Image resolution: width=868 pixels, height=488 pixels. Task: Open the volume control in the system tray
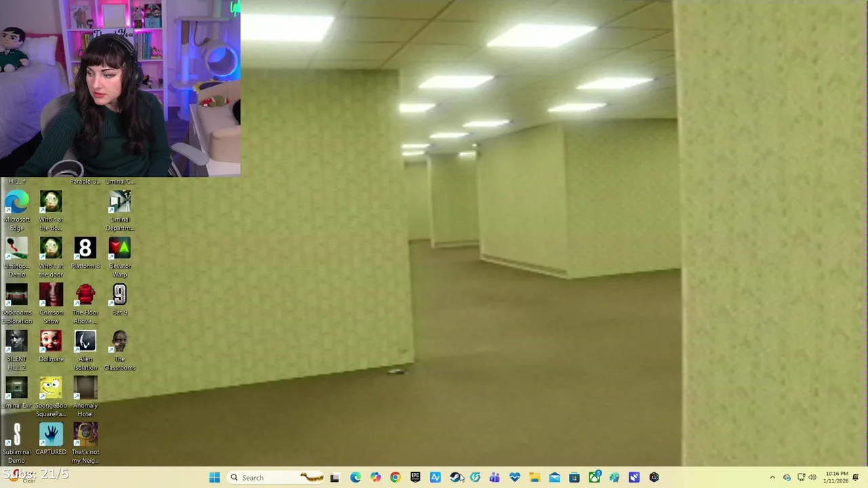click(x=812, y=478)
